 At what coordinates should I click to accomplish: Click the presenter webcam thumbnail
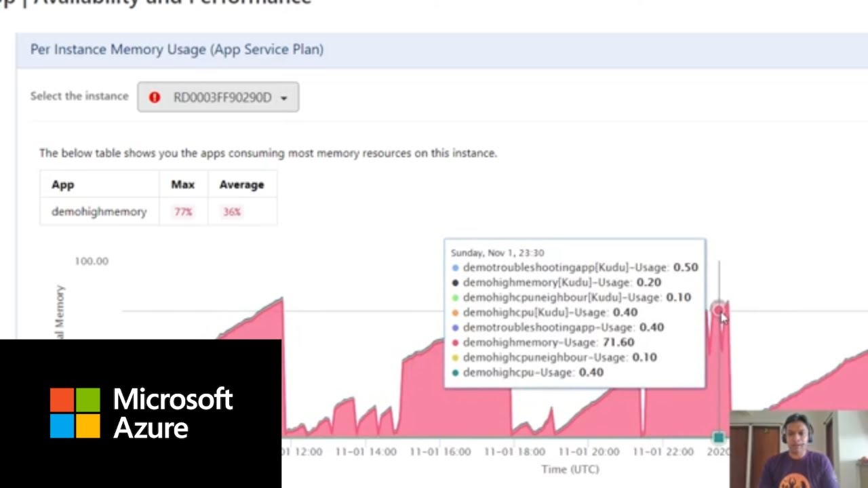(799, 449)
